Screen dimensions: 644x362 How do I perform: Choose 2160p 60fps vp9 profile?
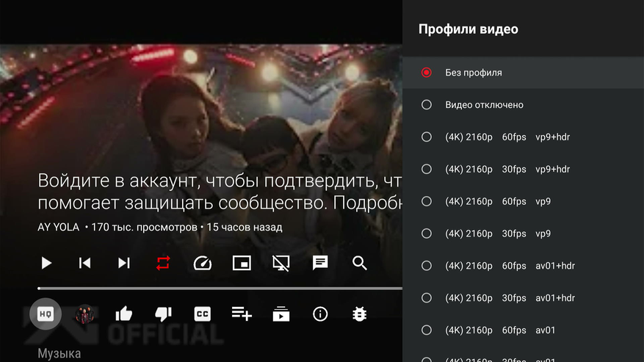click(524, 201)
